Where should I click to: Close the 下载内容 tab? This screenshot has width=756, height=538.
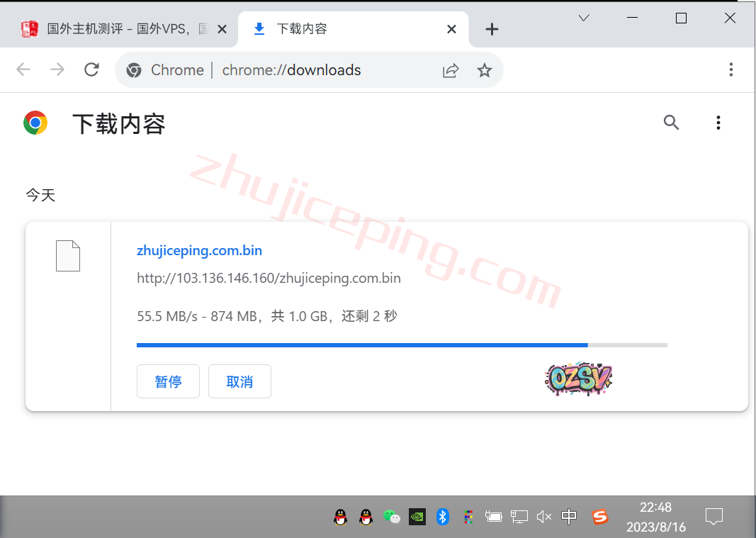coord(452,29)
